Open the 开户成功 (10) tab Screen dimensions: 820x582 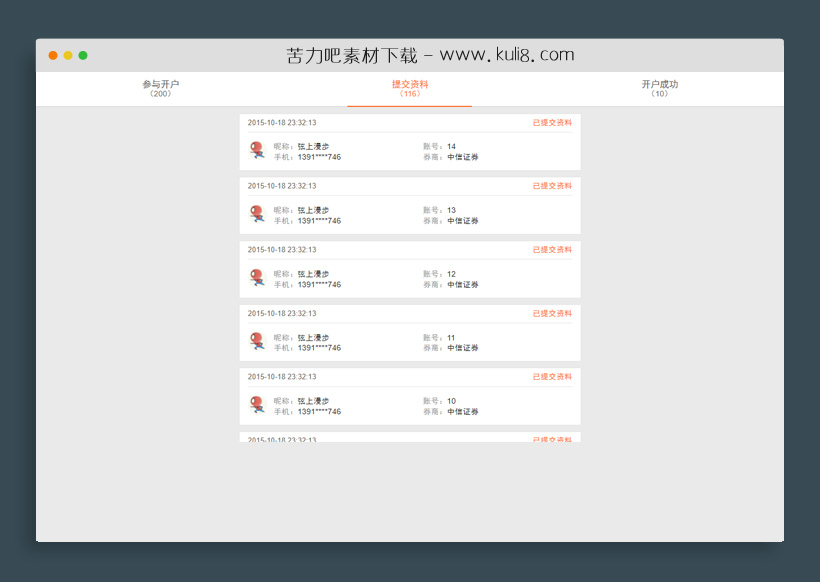(658, 89)
